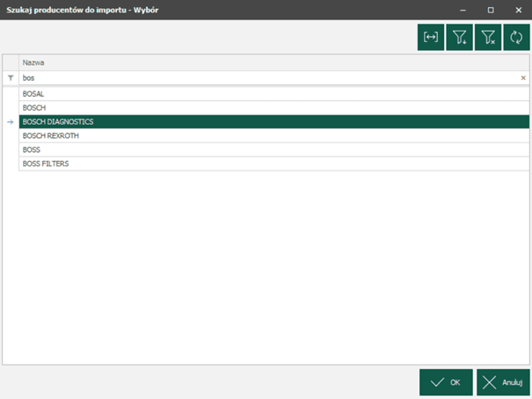532x399 pixels.
Task: Select the BOSCH REXROTH row
Action: tap(273, 135)
